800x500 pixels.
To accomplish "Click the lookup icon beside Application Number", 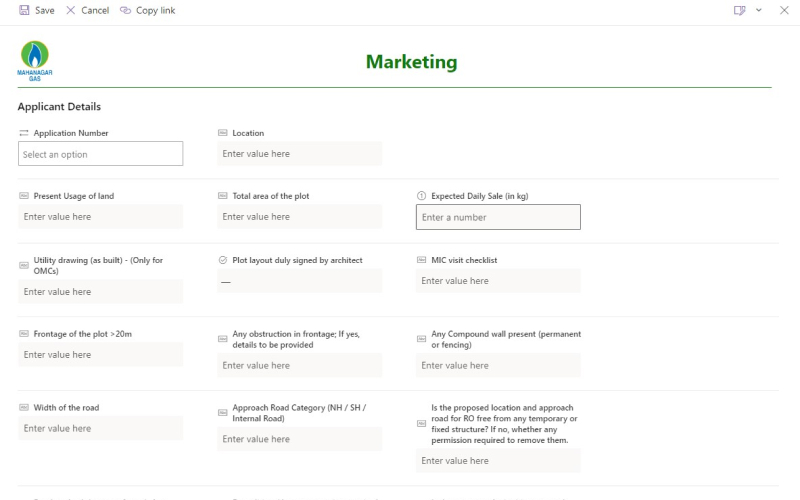I will (23, 133).
